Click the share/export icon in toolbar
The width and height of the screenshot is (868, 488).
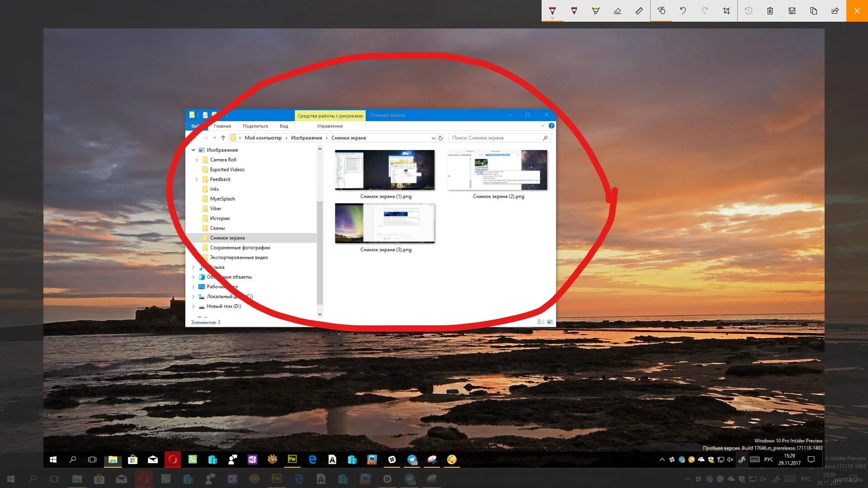[x=835, y=11]
